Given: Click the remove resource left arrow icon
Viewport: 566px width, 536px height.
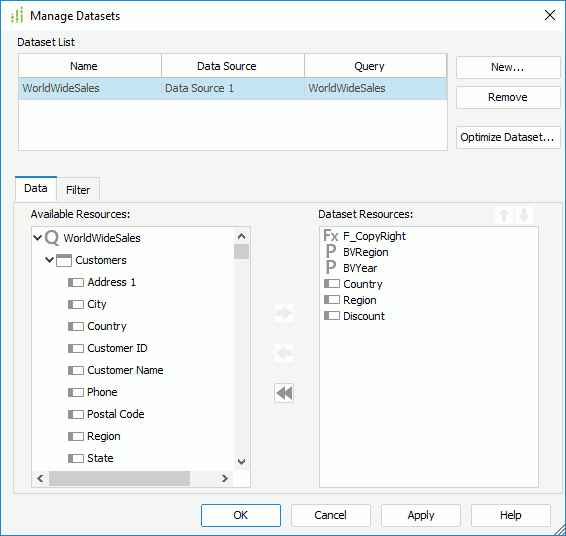Looking at the screenshot, I should pos(284,353).
